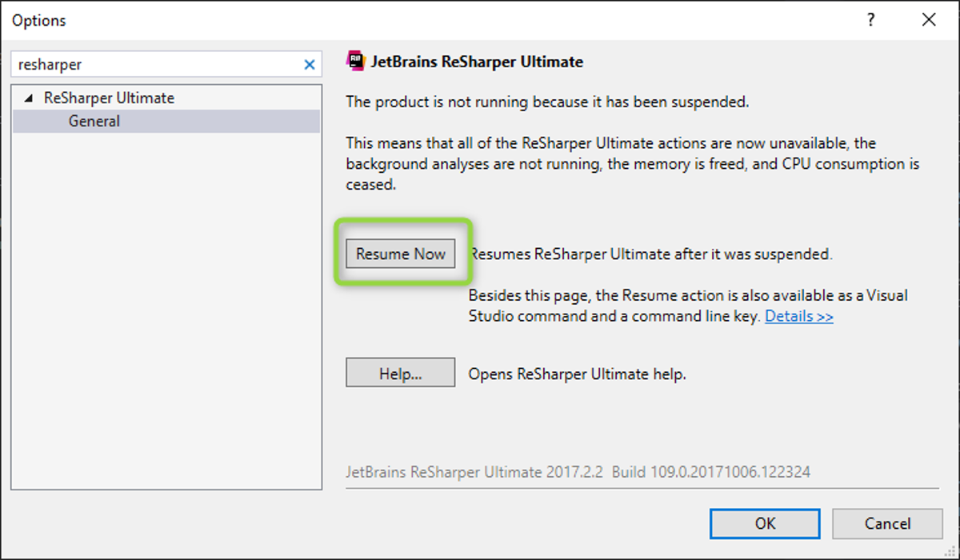
Task: Close the Options dialog window
Action: pyautogui.click(x=929, y=21)
